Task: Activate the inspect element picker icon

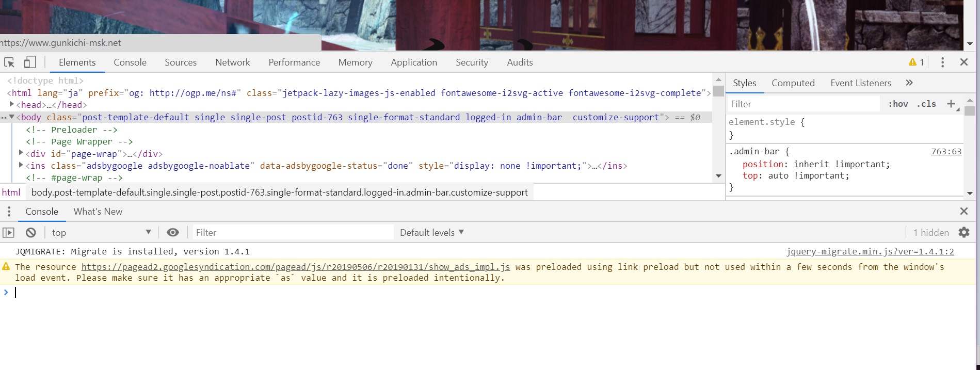Action: (x=9, y=62)
